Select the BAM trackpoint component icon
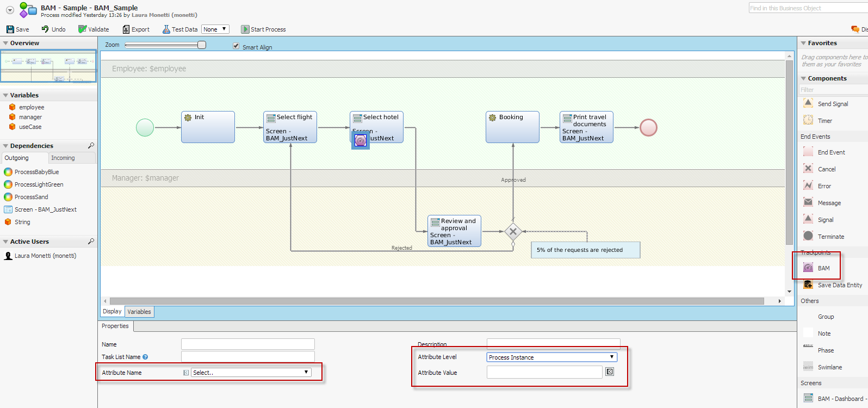This screenshot has width=868, height=408. (x=808, y=268)
